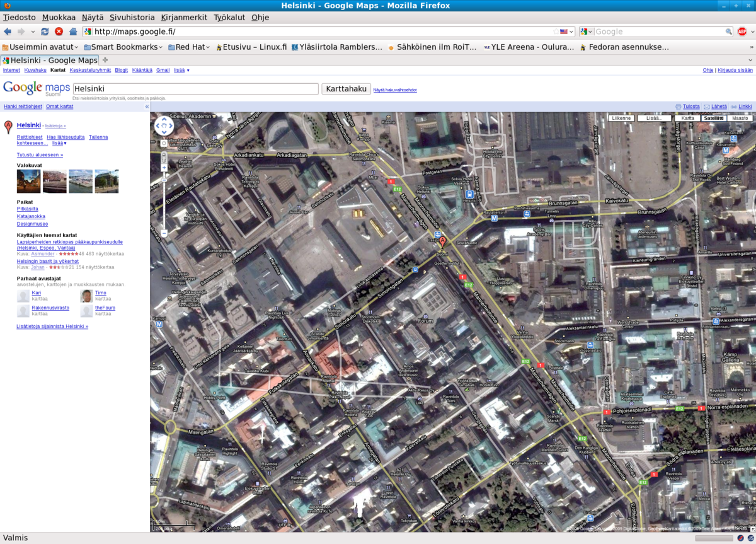Open the Smart Bookmarks folder dropdown
Screen dimensions: 756x544
pyautogui.click(x=125, y=47)
